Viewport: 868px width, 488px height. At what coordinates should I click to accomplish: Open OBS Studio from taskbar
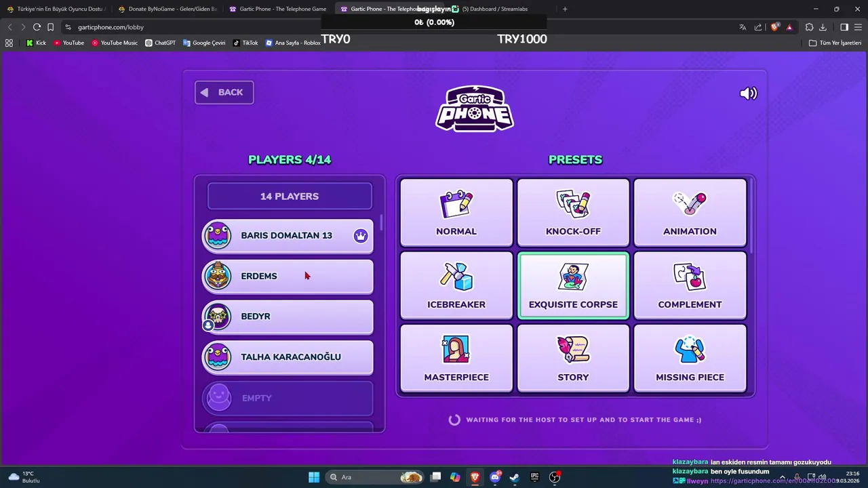tap(555, 477)
